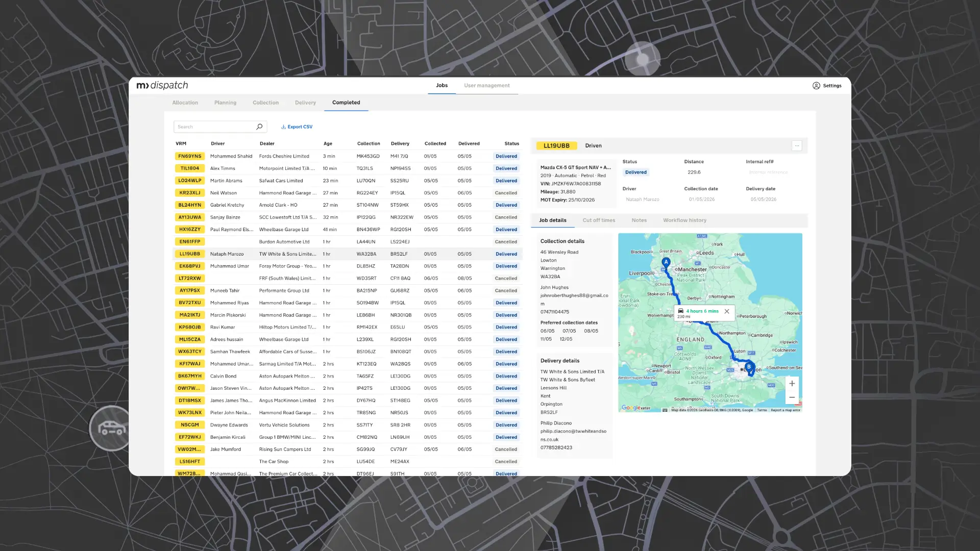Viewport: 980px width, 551px height.
Task: Click the Settings button
Action: (x=827, y=86)
